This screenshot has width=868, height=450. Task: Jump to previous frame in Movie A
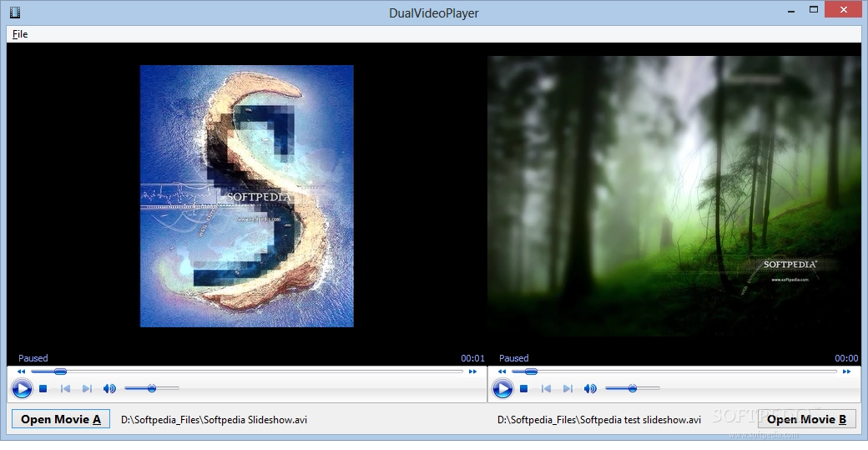pyautogui.click(x=65, y=388)
